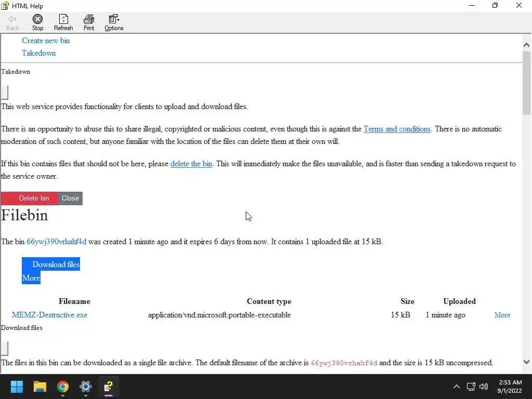Print the current page
The height and width of the screenshot is (399, 532).
click(89, 23)
